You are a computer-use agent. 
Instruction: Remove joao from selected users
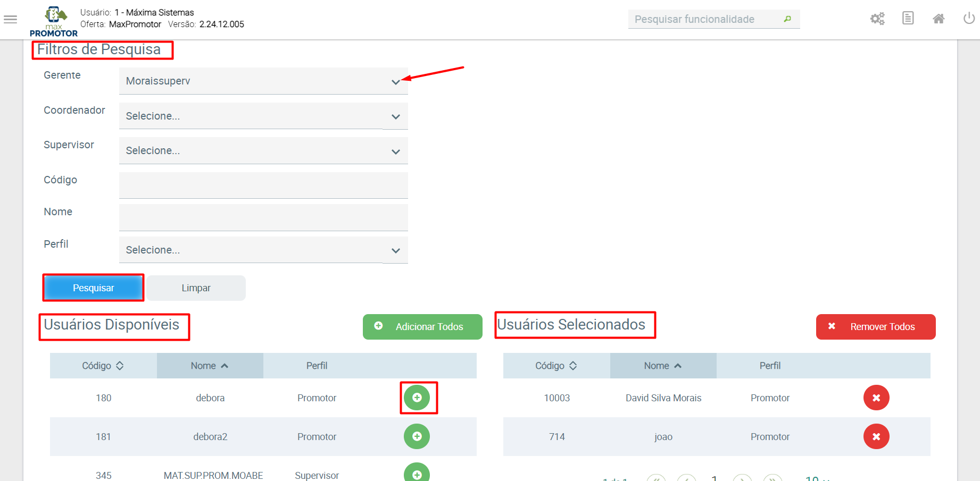(x=876, y=436)
